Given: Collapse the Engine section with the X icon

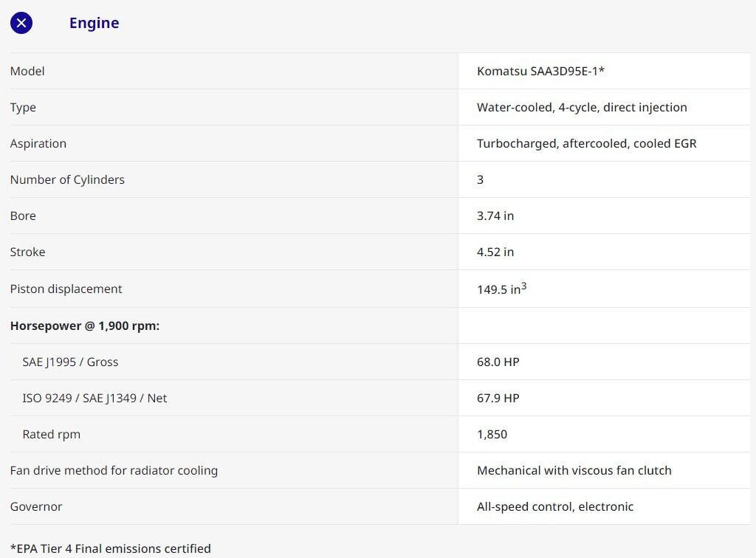Looking at the screenshot, I should pos(21,23).
